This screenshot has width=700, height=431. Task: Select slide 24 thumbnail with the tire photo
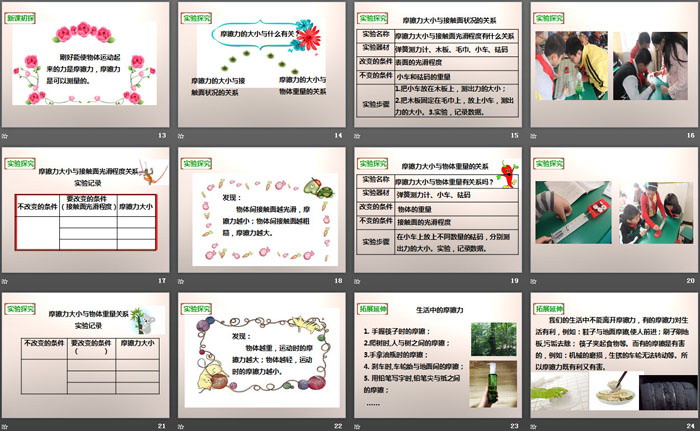pos(614,356)
